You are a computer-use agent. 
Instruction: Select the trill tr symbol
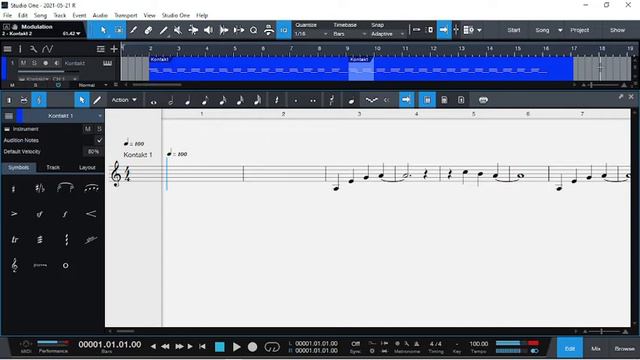coord(15,240)
